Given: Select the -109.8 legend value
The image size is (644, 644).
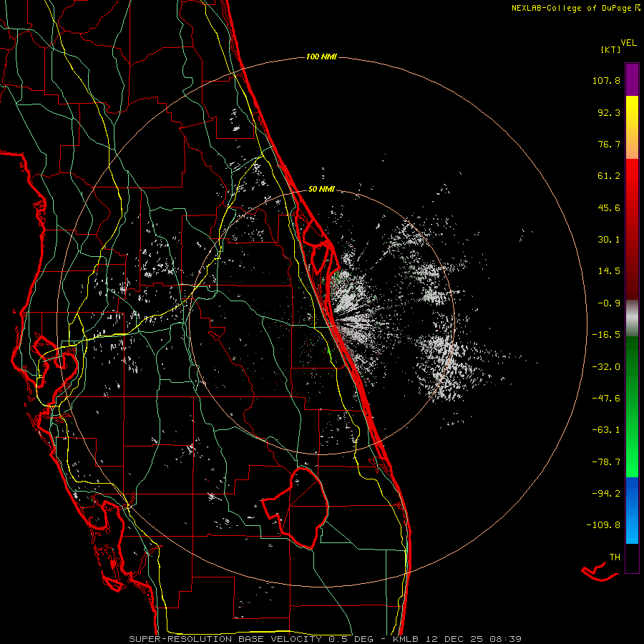Looking at the screenshot, I should (603, 525).
